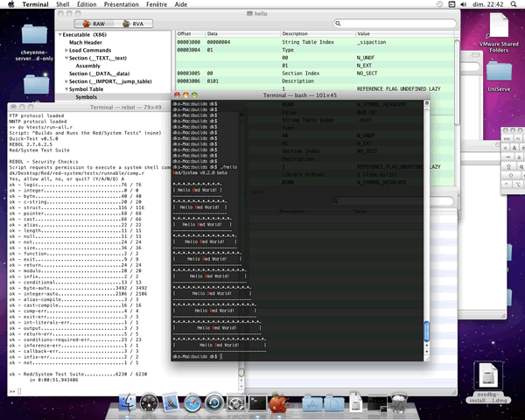Launch Dashboard from the Dock
Screen dimensions: 525x420
coord(150,403)
